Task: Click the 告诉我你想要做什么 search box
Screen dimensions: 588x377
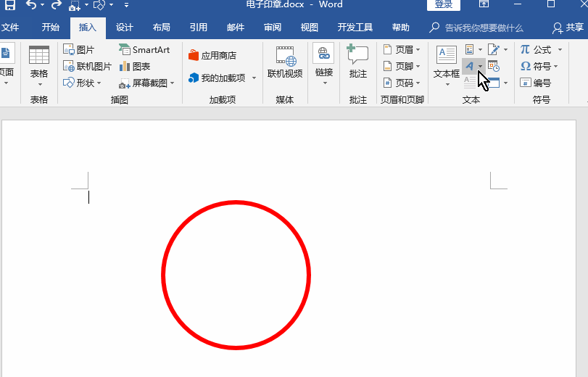Action: pos(476,28)
